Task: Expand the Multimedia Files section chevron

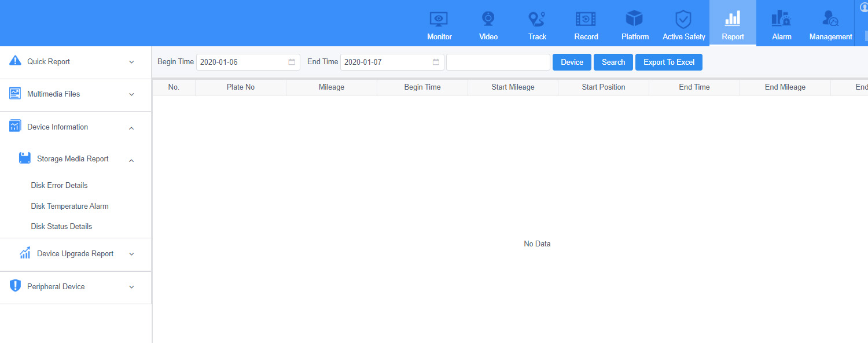Action: (131, 94)
